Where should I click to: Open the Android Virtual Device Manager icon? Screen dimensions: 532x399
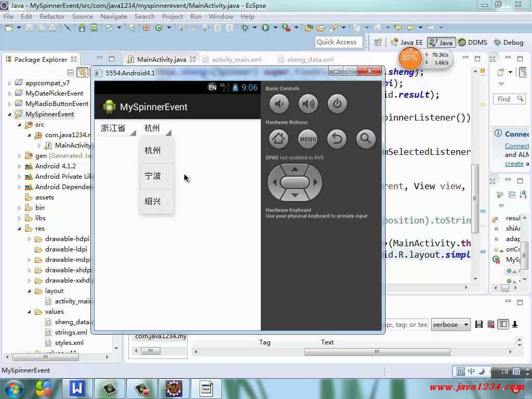(94, 28)
